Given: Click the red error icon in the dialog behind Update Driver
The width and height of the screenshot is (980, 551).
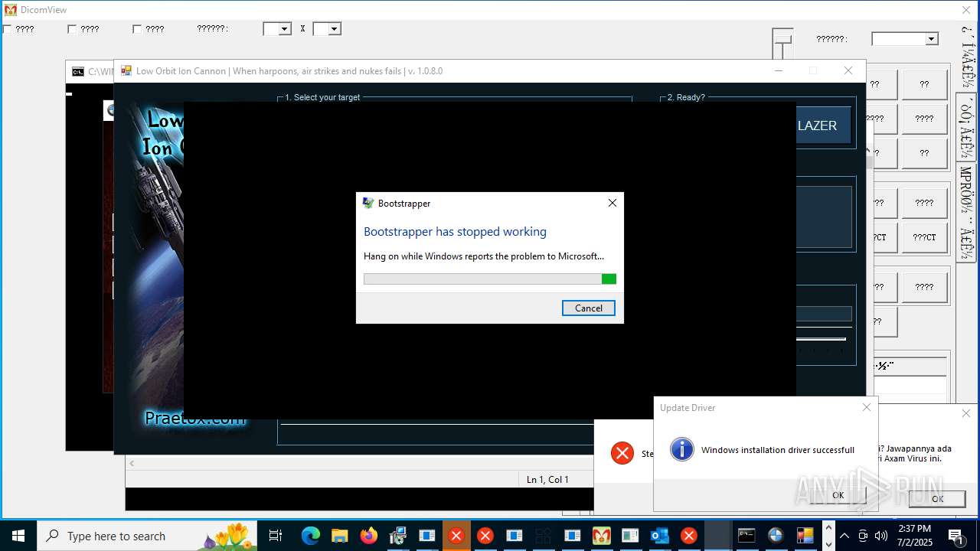Looking at the screenshot, I should (622, 453).
